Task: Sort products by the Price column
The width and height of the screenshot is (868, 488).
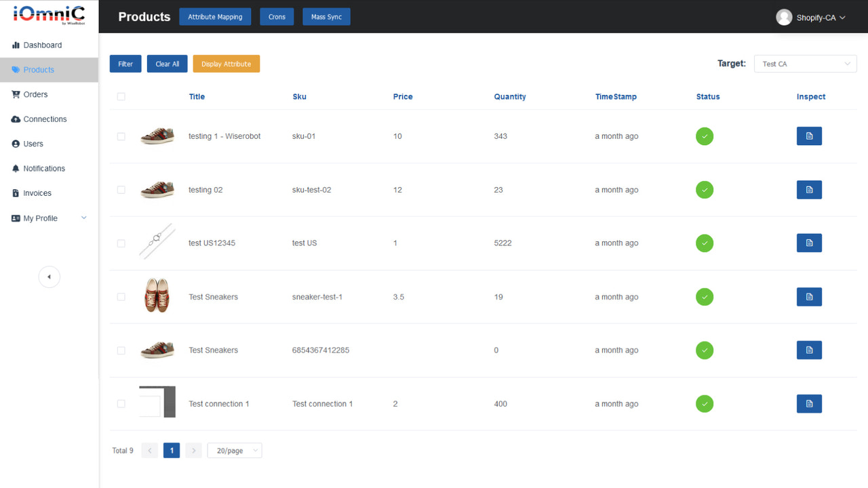Action: [x=403, y=96]
